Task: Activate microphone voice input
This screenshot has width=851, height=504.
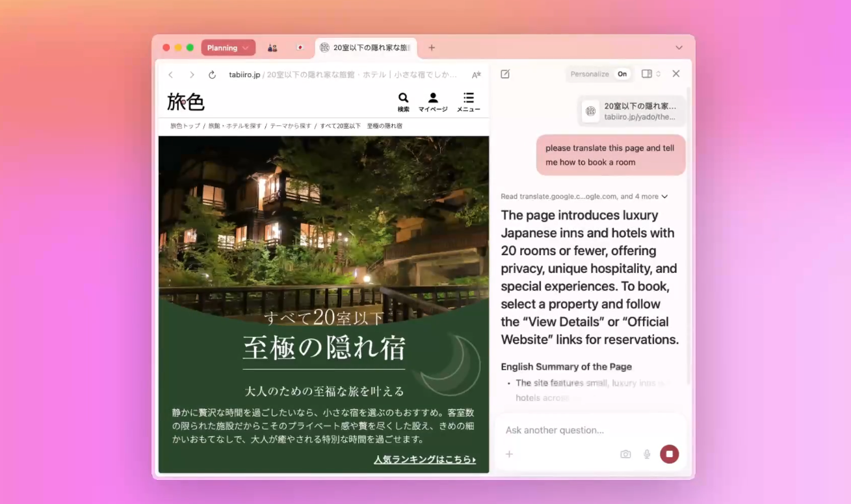Action: [647, 454]
